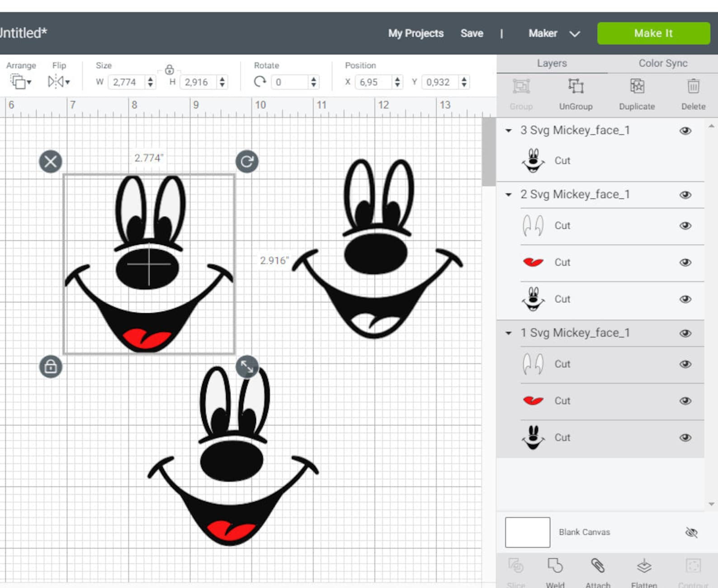Select black face layer thumbnail in group 1
The image size is (718, 588).
point(533,437)
